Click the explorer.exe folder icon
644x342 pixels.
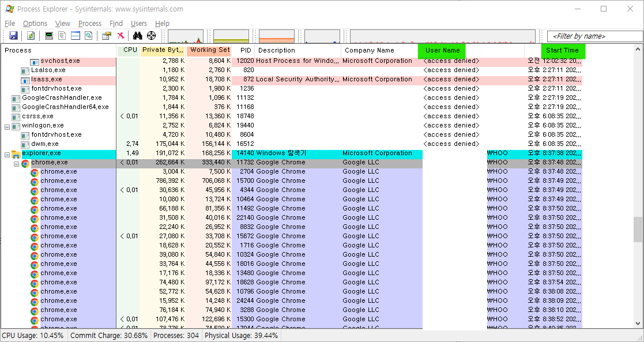(16, 155)
